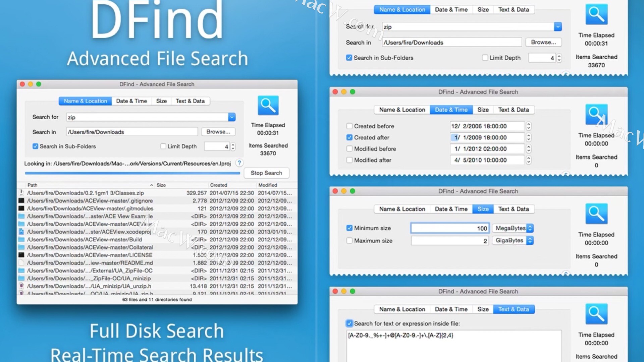Click the magnifier search icon in main results window
The height and width of the screenshot is (362, 644).
coord(268,106)
